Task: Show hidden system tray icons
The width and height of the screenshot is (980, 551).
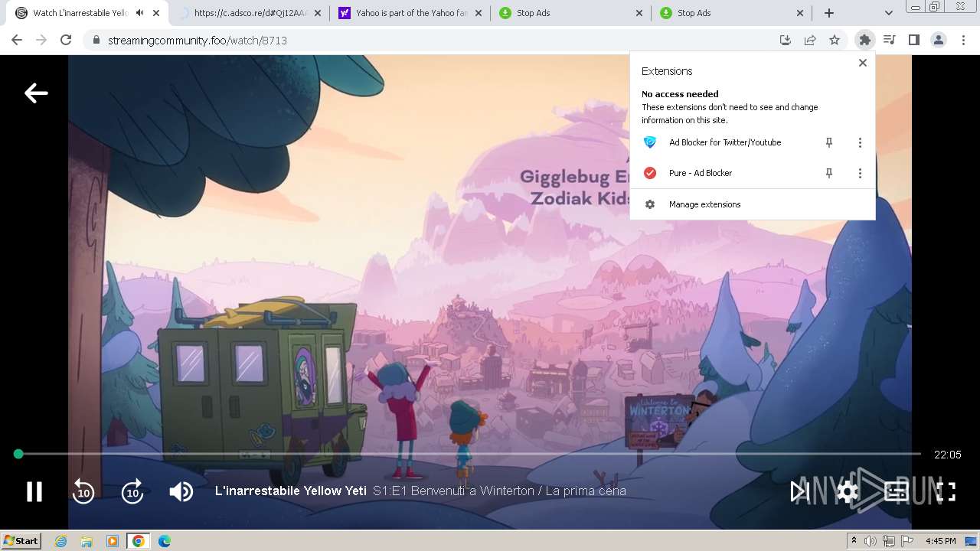Action: click(x=854, y=541)
